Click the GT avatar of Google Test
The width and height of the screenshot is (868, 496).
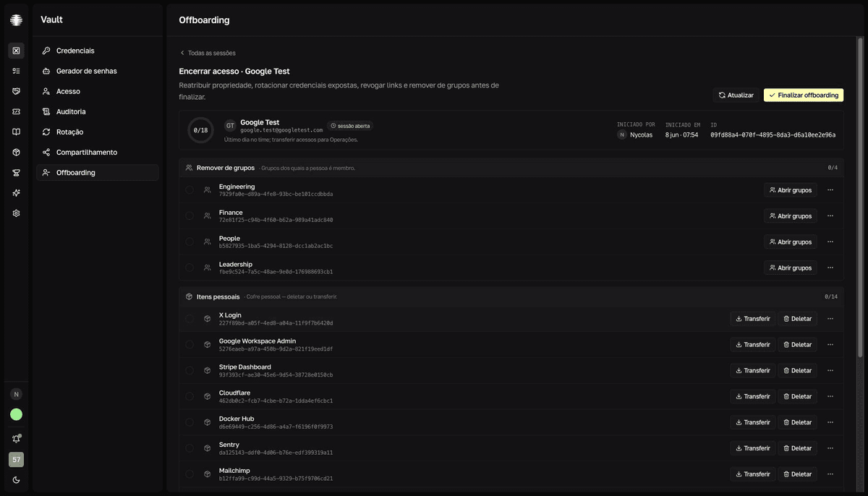pos(230,126)
